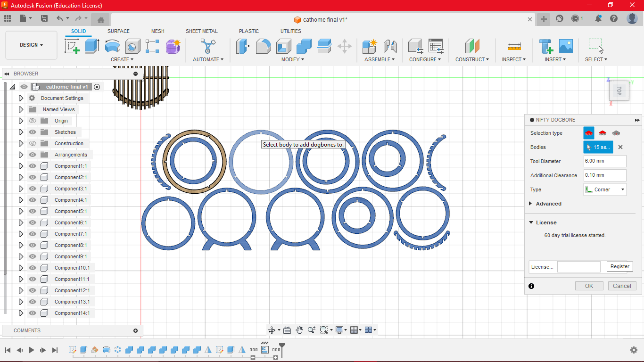Activate cathome final v1 radio button

point(97,87)
